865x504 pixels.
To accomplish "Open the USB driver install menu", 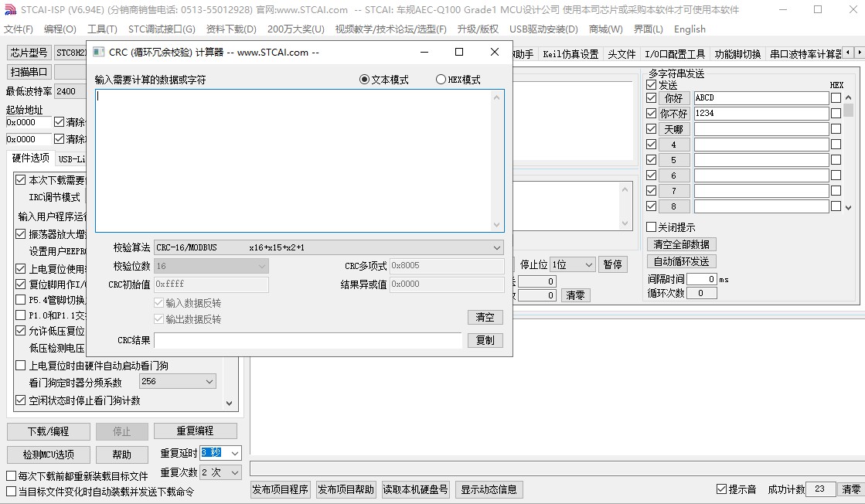I will coord(543,29).
